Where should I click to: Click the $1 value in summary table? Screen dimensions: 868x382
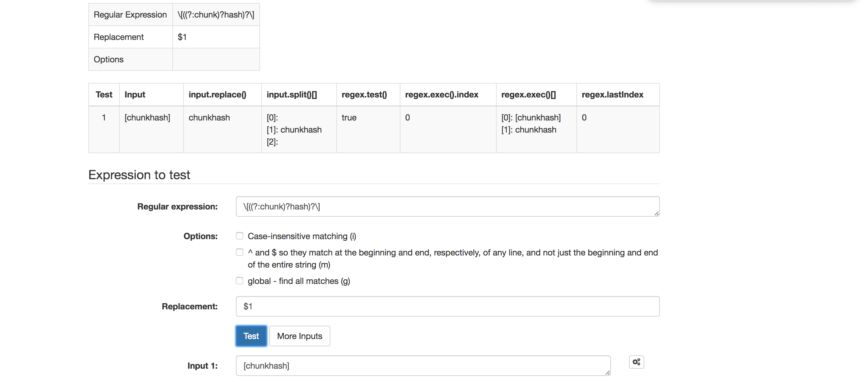click(x=182, y=37)
